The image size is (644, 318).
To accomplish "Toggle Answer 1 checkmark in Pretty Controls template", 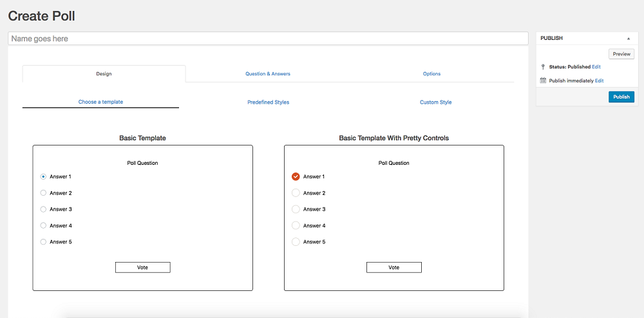I will pyautogui.click(x=296, y=176).
